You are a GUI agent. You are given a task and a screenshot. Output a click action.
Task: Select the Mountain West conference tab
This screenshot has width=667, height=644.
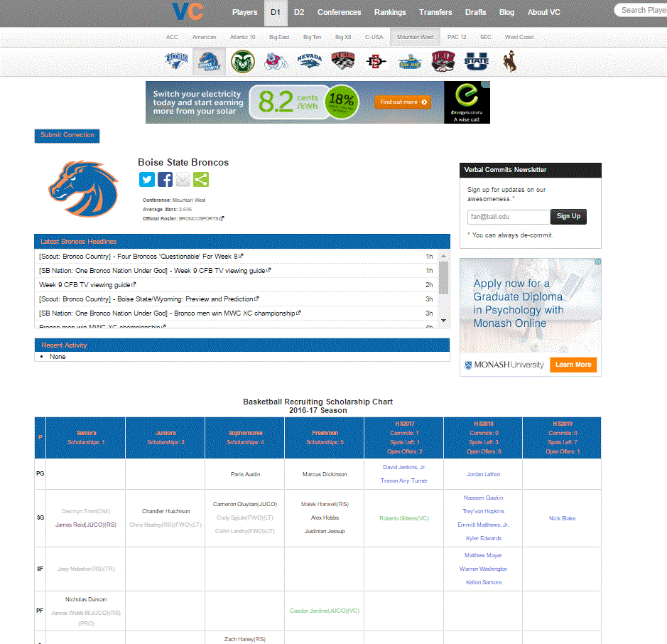[415, 37]
